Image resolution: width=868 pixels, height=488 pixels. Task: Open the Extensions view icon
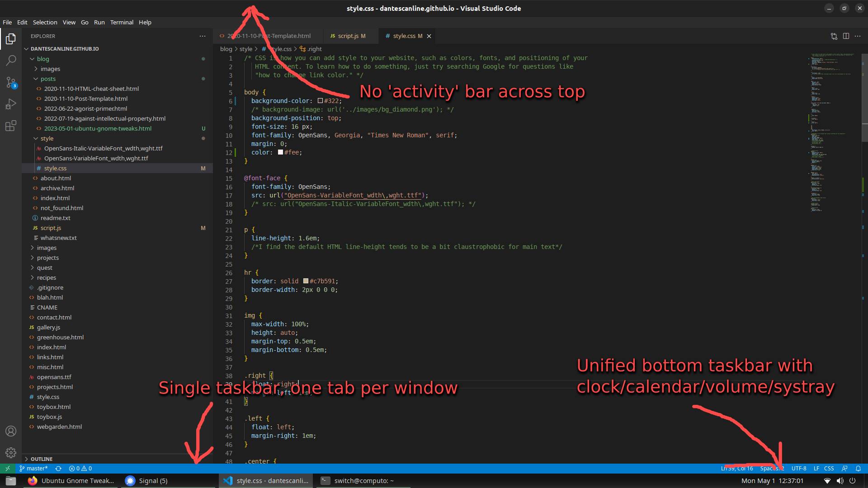11,126
